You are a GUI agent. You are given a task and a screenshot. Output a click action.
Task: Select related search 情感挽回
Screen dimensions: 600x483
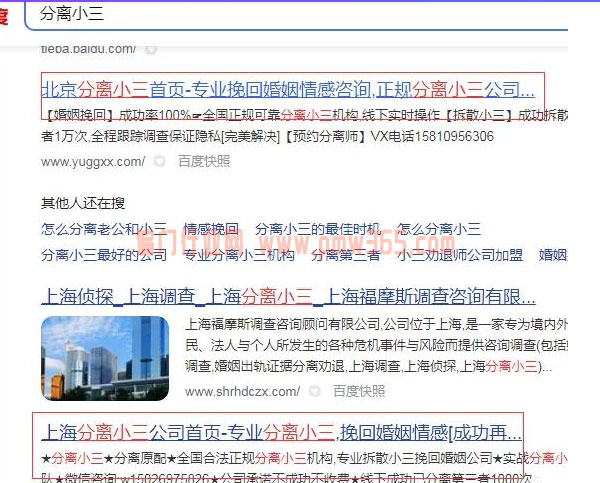click(x=211, y=229)
